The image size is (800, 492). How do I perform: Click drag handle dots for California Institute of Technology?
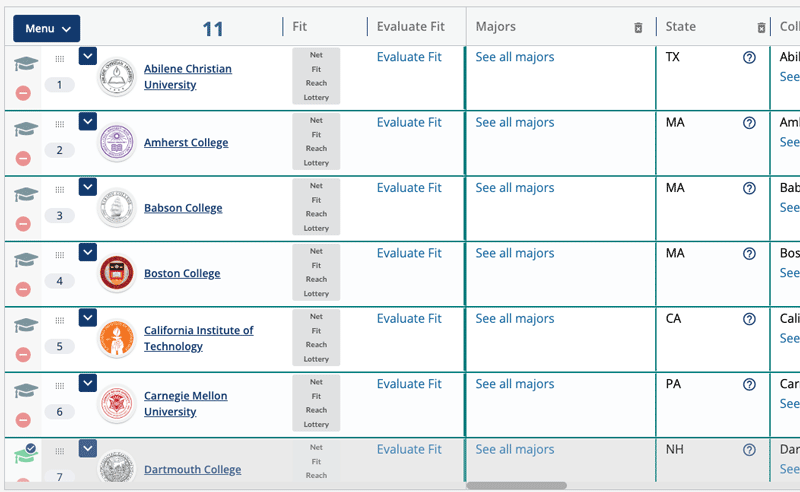(x=60, y=321)
